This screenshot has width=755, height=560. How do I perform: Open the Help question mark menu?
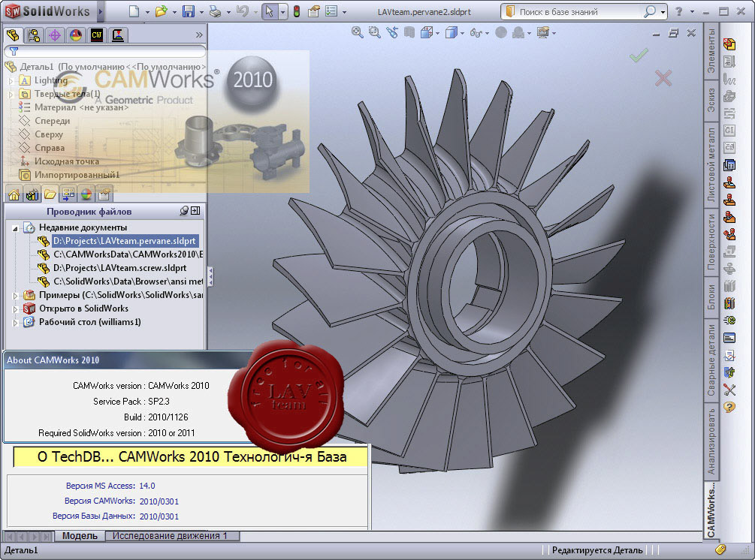coord(679,11)
